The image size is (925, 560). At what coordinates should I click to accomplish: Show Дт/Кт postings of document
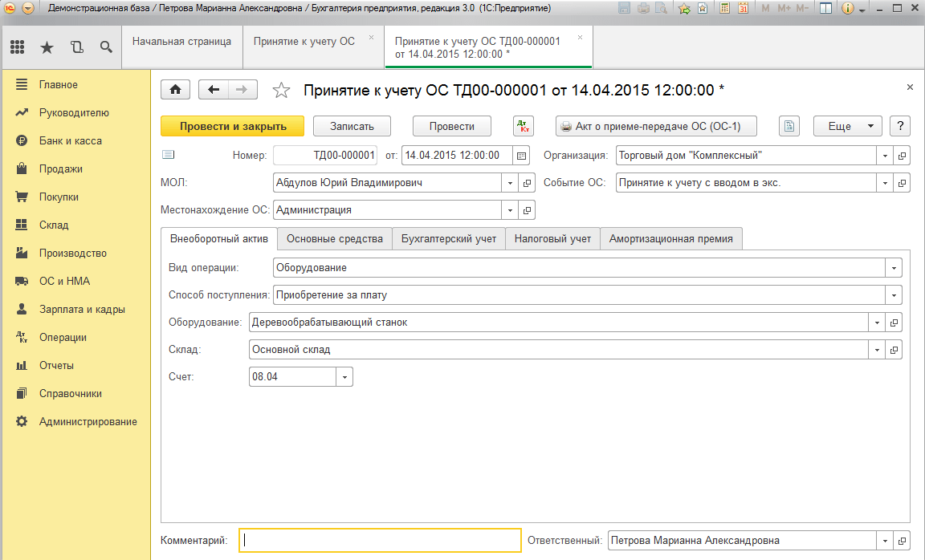pos(524,127)
